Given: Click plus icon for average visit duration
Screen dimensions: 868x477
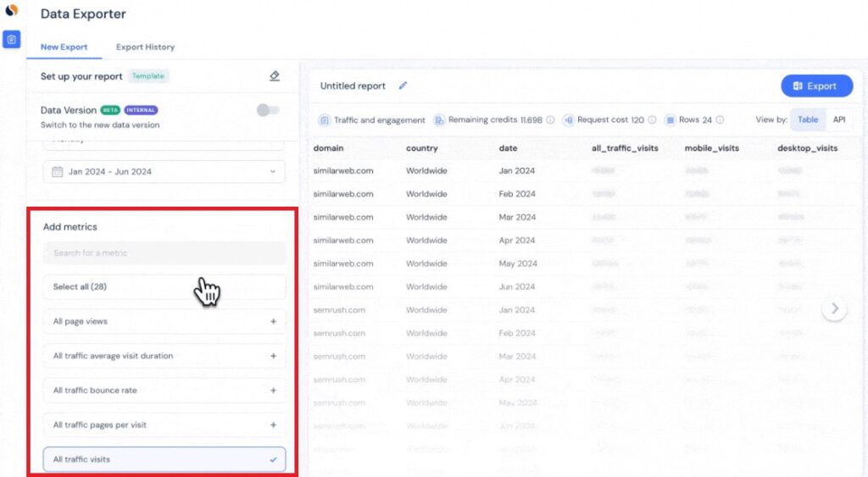Looking at the screenshot, I should (274, 356).
